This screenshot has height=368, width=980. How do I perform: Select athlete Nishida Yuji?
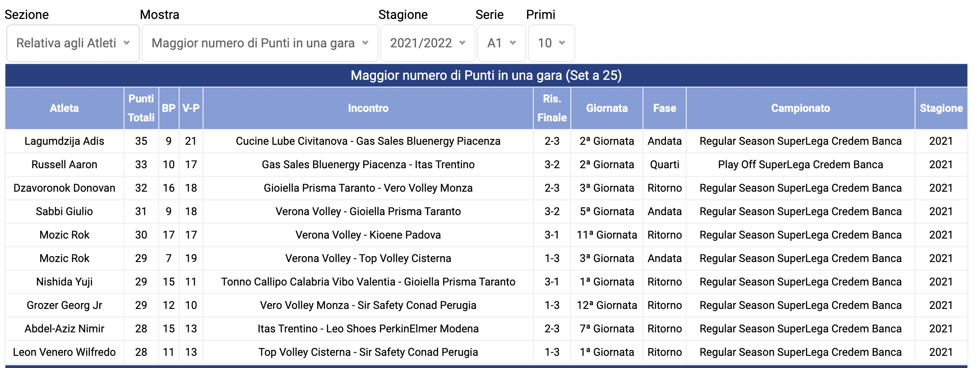(x=65, y=282)
